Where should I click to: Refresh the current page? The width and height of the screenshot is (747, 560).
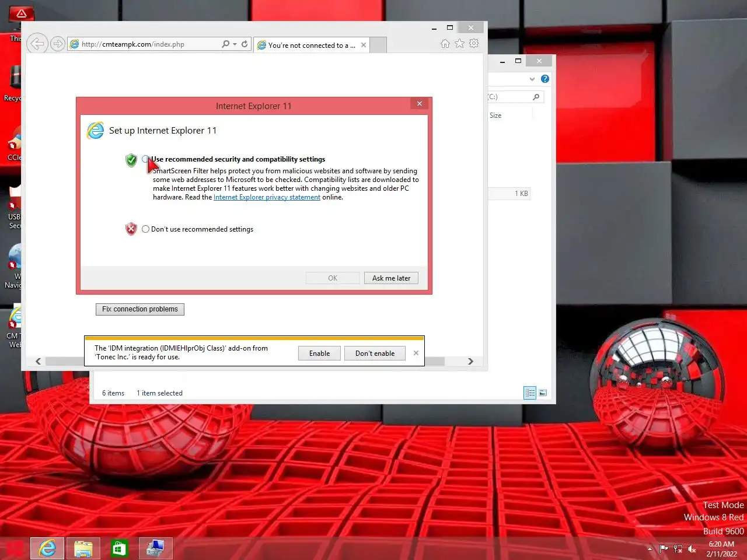click(x=245, y=44)
